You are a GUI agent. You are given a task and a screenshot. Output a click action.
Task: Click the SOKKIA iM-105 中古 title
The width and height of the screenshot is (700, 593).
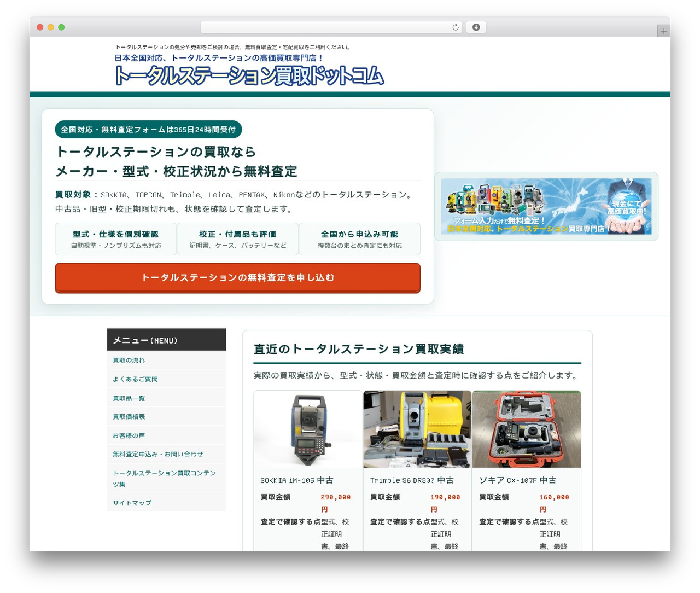297,480
